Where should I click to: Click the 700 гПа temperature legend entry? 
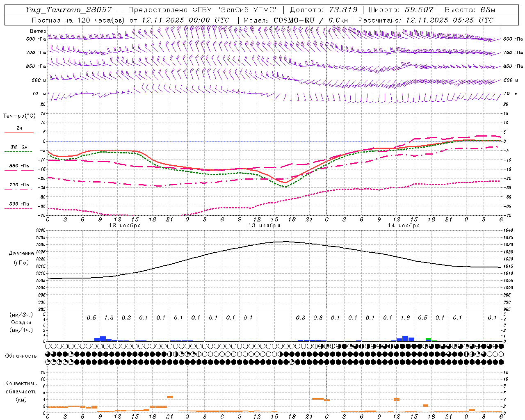click(19, 185)
